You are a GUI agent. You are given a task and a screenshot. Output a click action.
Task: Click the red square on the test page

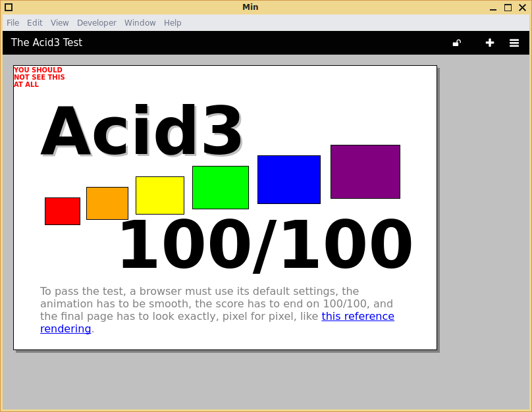(x=62, y=211)
